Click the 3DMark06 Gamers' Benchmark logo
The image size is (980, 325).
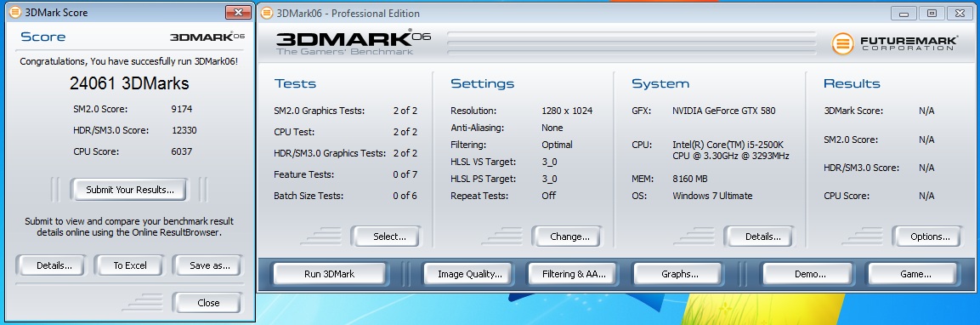354,43
